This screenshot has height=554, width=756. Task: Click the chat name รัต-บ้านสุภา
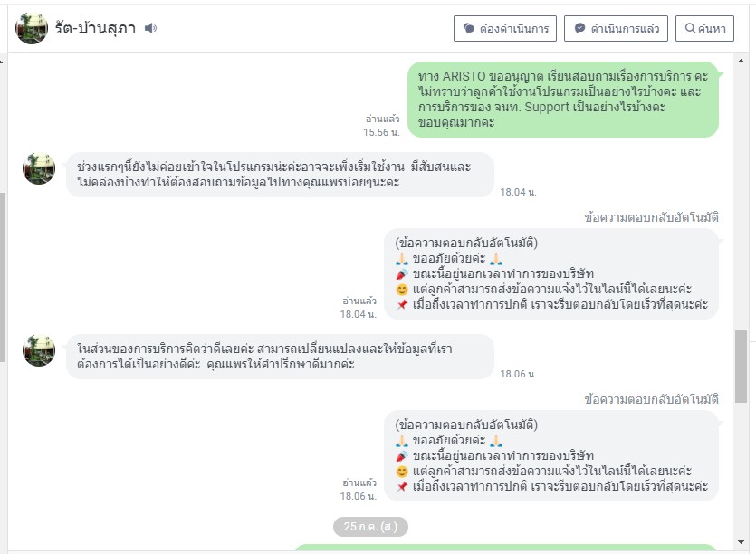95,28
